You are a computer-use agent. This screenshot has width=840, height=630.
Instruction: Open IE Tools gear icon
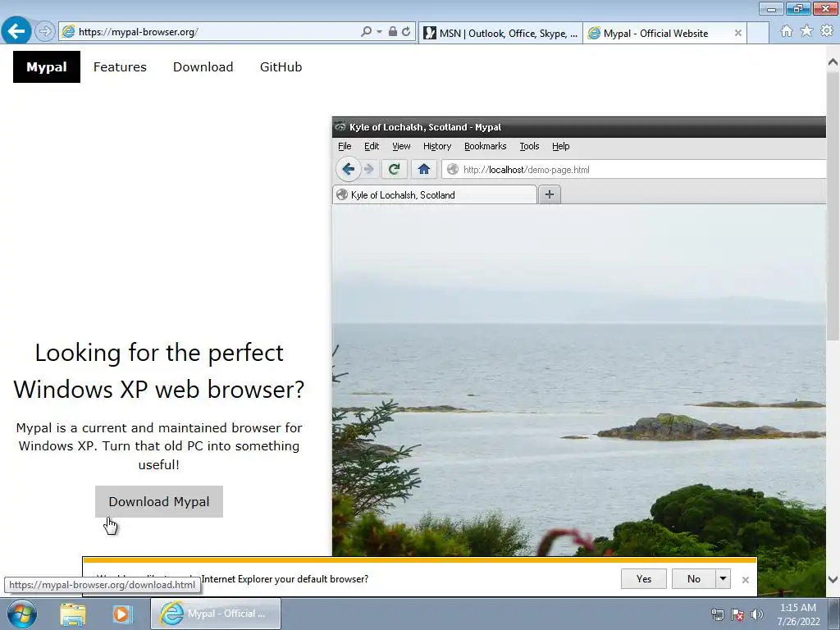point(827,31)
